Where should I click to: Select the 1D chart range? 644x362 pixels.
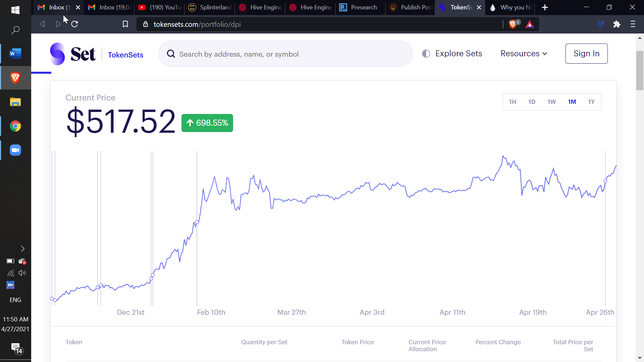point(532,102)
